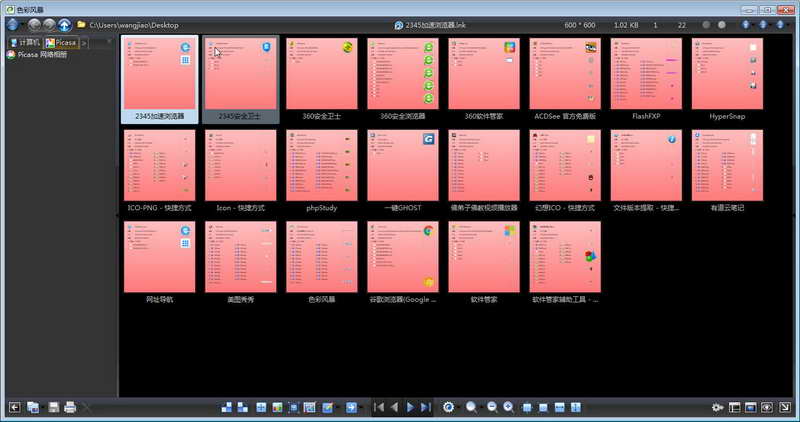Viewport: 800px width, 422px height.
Task: Toggle the eye preview icon at bottom right
Action: tap(767, 407)
